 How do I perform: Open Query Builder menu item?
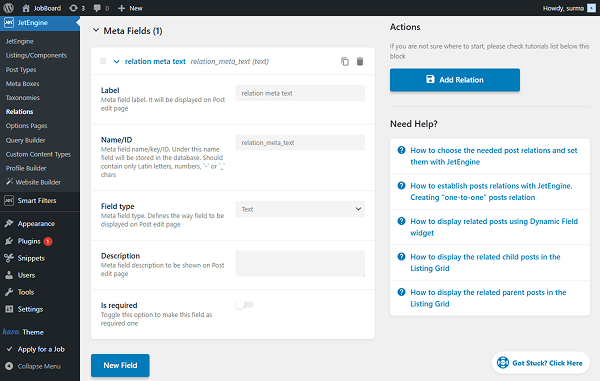26,140
